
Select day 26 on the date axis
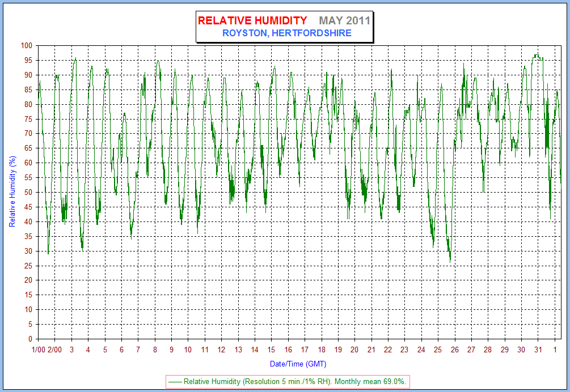click(454, 350)
